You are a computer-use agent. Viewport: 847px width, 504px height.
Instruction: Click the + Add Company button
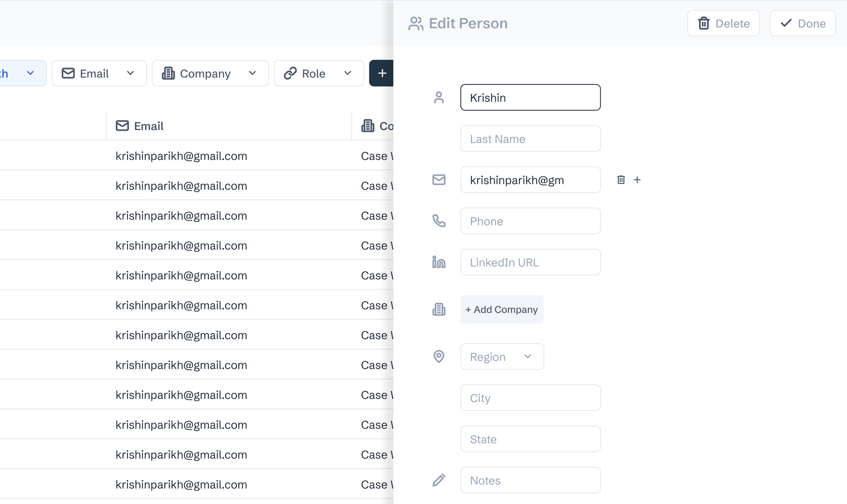pos(501,310)
